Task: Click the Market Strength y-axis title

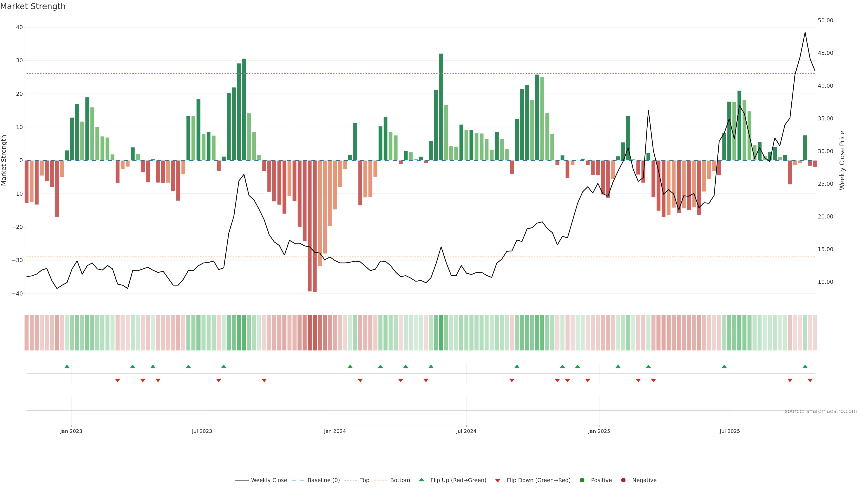Action: (4, 160)
